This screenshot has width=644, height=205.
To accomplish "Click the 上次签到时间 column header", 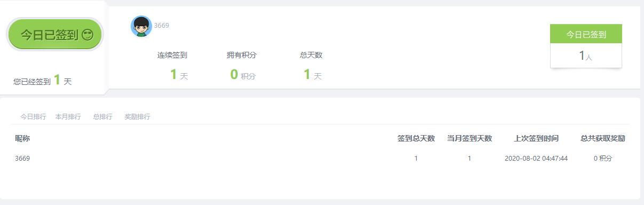I will coord(536,138).
